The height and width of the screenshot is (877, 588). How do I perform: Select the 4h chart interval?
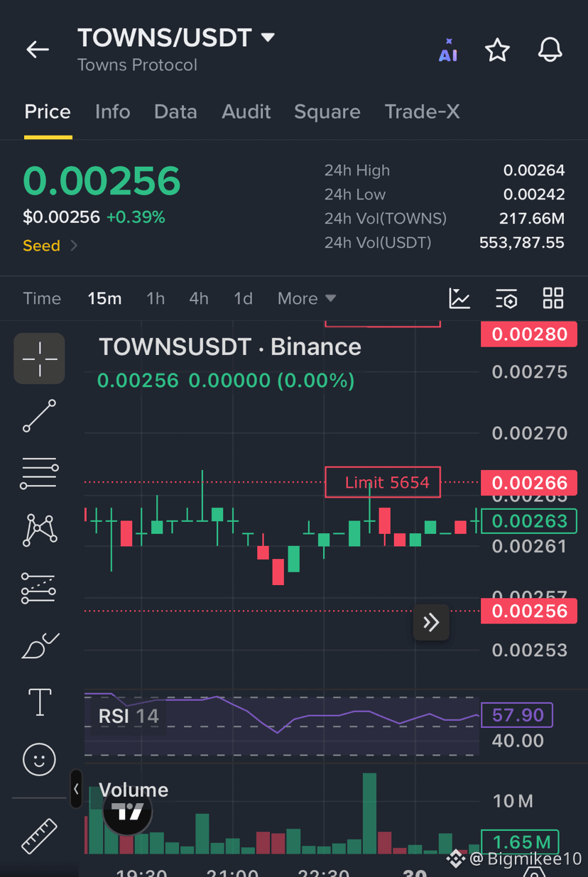(199, 298)
